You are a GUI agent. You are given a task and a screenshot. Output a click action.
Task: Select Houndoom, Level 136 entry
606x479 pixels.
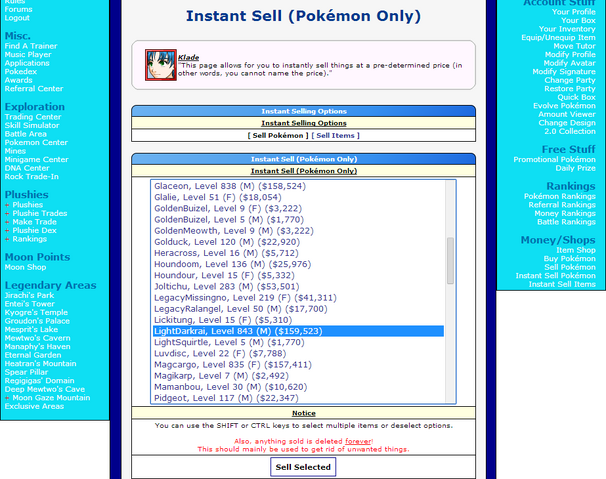pos(298,264)
